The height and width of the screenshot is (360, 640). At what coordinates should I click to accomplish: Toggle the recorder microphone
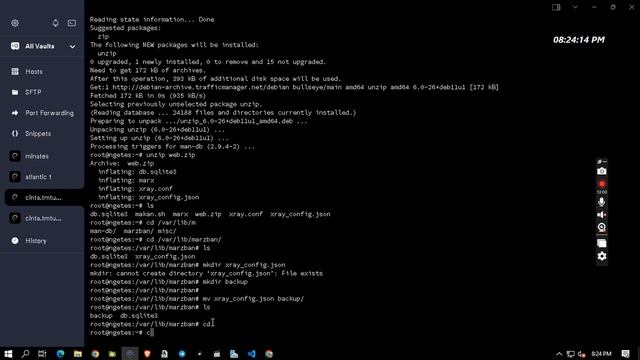pos(602,202)
